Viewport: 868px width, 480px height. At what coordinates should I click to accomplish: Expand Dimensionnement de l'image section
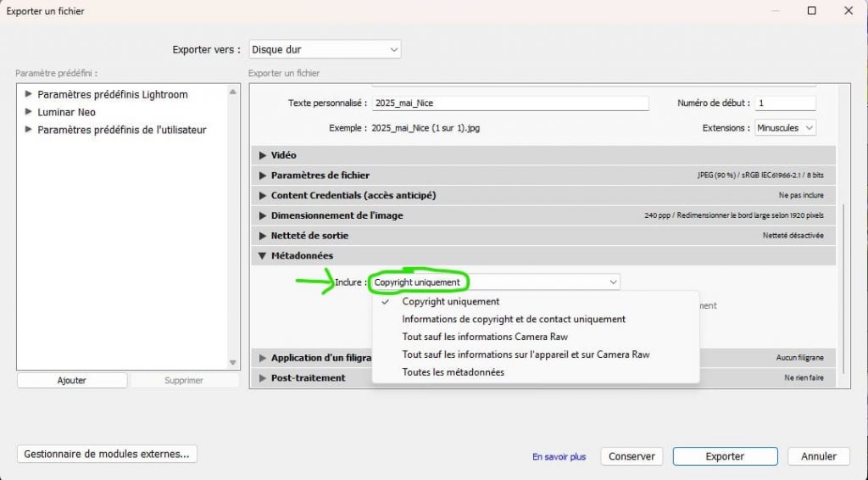point(263,216)
